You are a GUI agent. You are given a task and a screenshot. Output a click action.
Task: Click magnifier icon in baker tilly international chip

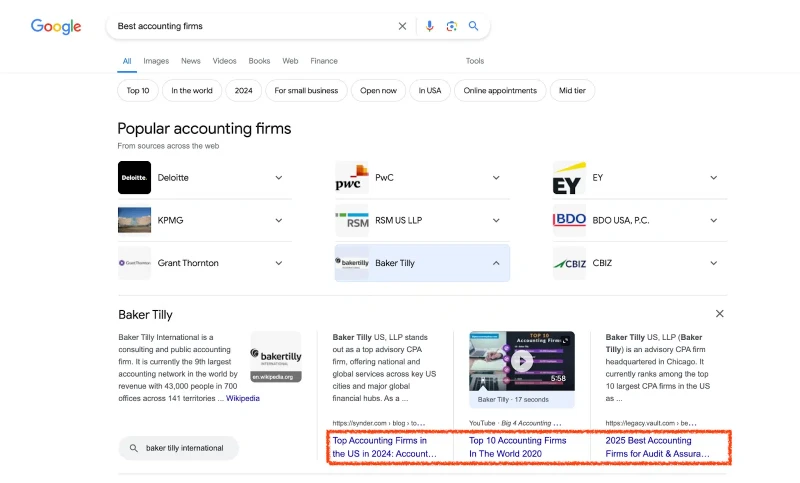coord(134,448)
